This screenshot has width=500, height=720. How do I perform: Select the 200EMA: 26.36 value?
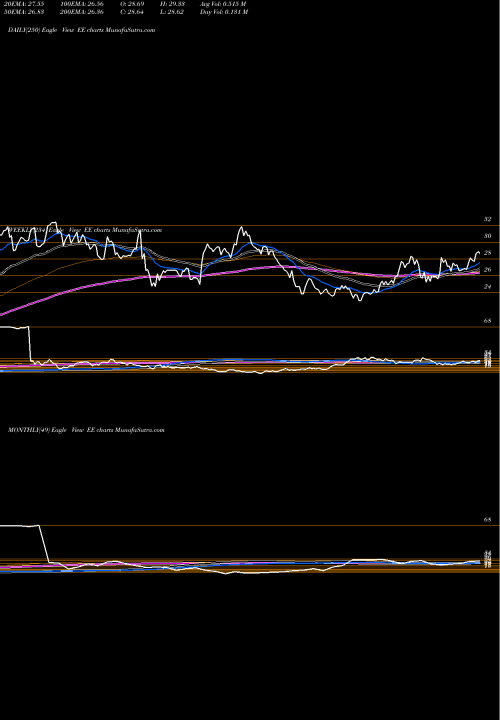(x=82, y=12)
